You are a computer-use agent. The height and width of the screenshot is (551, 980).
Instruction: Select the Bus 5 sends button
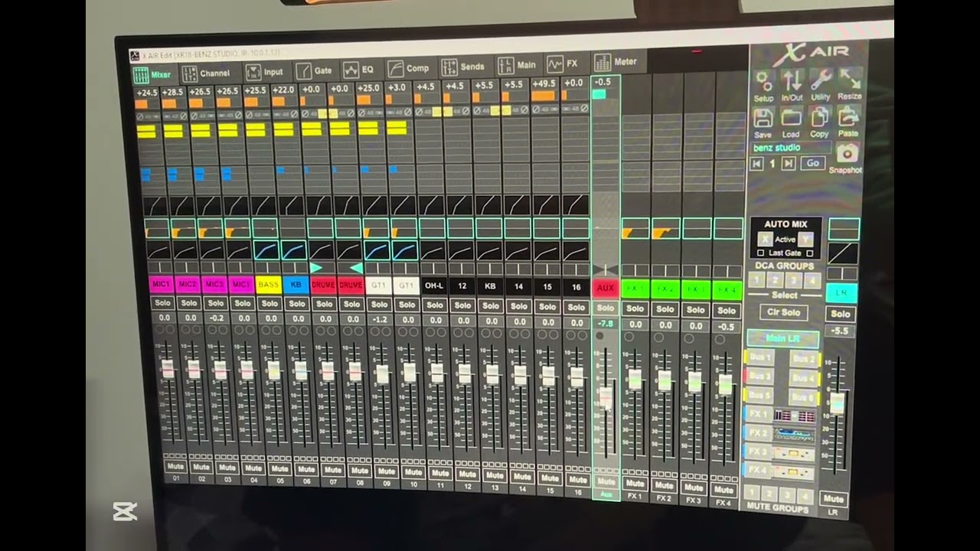(x=759, y=396)
